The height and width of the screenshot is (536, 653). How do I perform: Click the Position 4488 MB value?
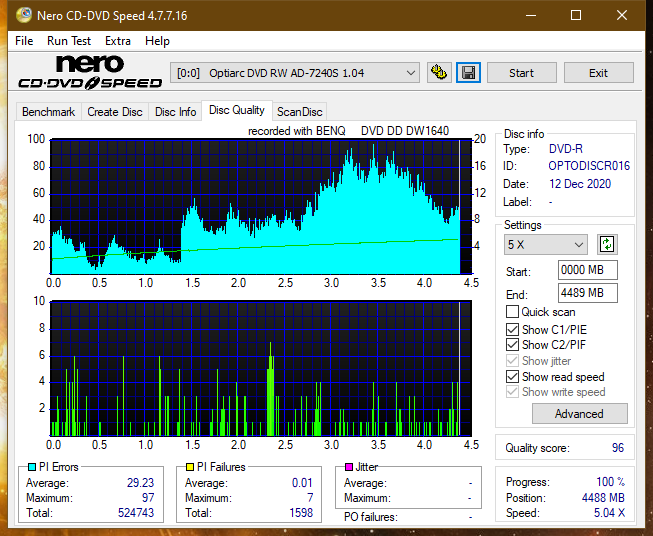point(603,498)
